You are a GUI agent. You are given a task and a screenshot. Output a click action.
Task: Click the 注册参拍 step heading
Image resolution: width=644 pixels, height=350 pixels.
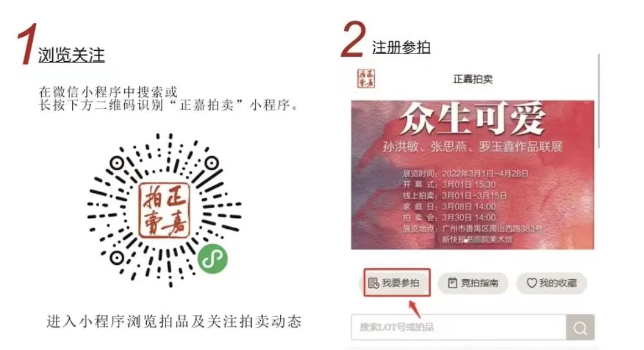[x=401, y=47]
